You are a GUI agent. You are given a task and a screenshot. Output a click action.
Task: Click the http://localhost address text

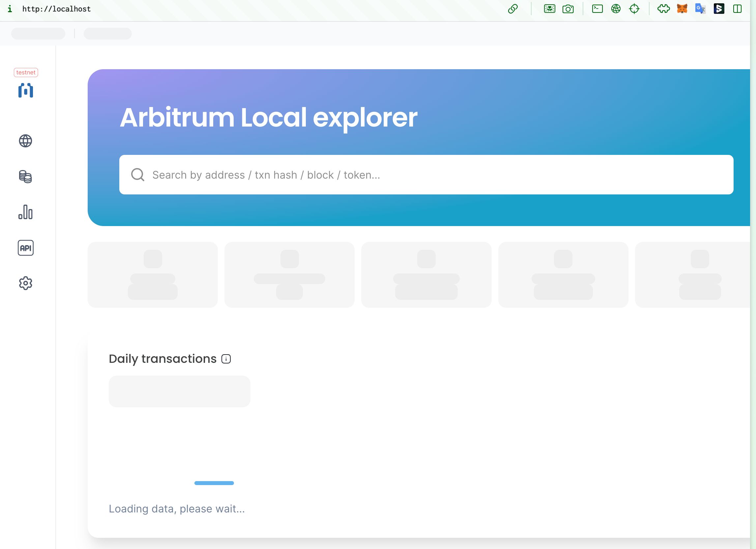56,9
